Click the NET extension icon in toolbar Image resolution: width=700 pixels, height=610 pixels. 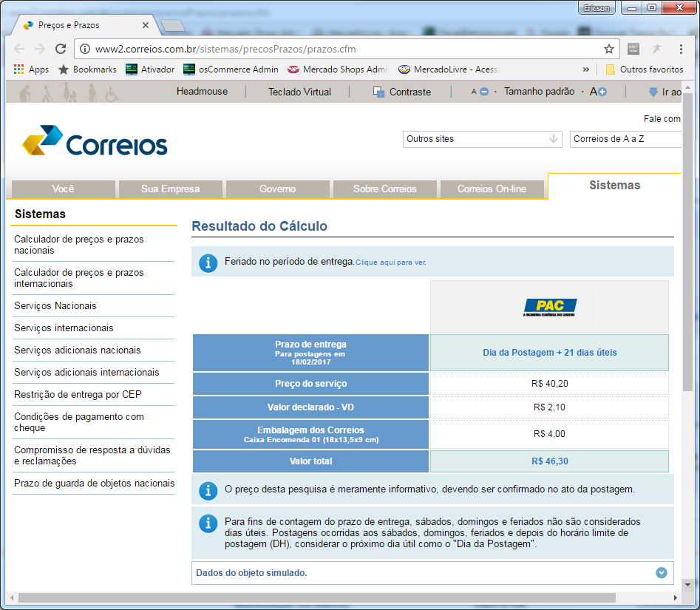click(x=633, y=49)
